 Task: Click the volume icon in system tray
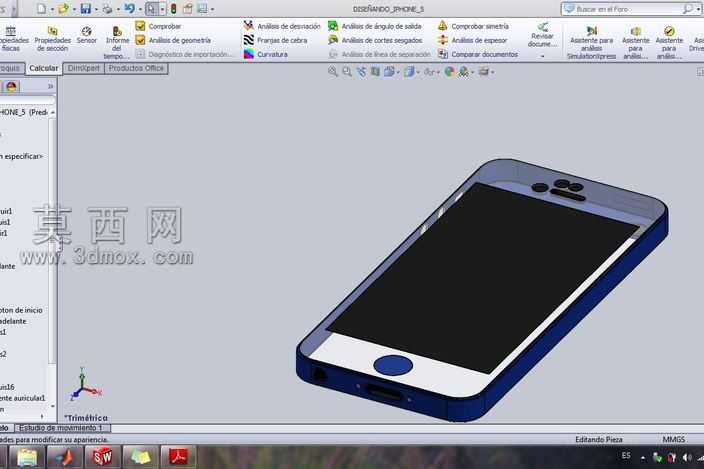pyautogui.click(x=686, y=457)
